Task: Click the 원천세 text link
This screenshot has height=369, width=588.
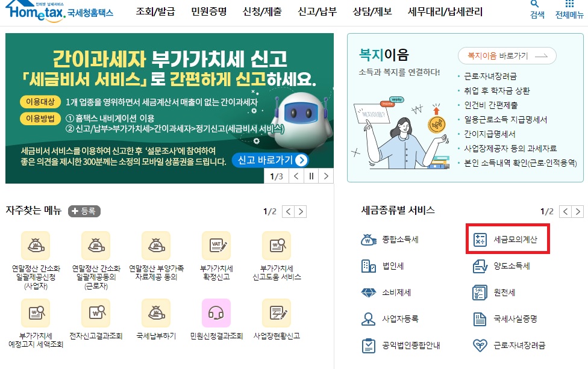Action: [504, 293]
